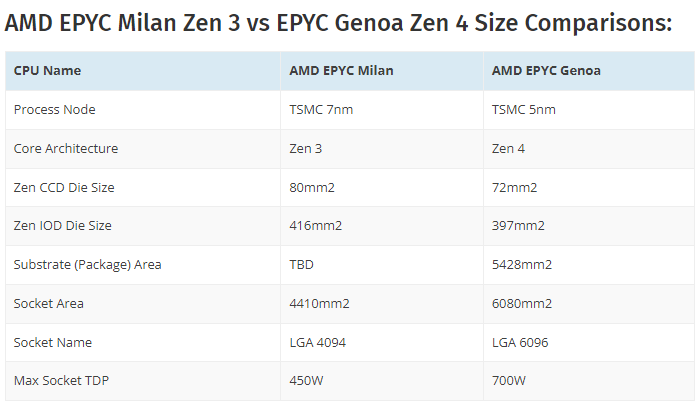
Task: Select the AMD EPYC Milan column header
Action: (382, 71)
